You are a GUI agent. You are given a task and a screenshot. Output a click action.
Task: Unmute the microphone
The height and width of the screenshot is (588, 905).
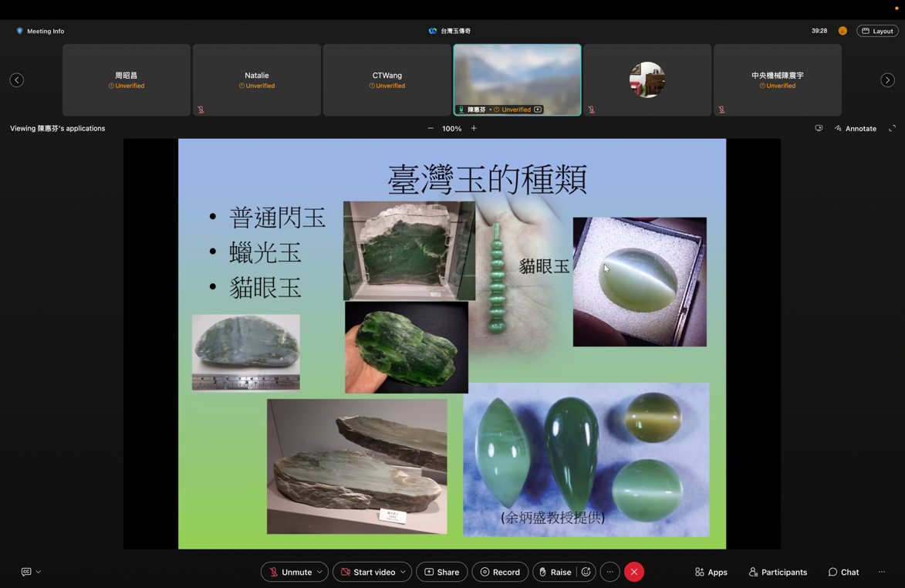pyautogui.click(x=289, y=572)
